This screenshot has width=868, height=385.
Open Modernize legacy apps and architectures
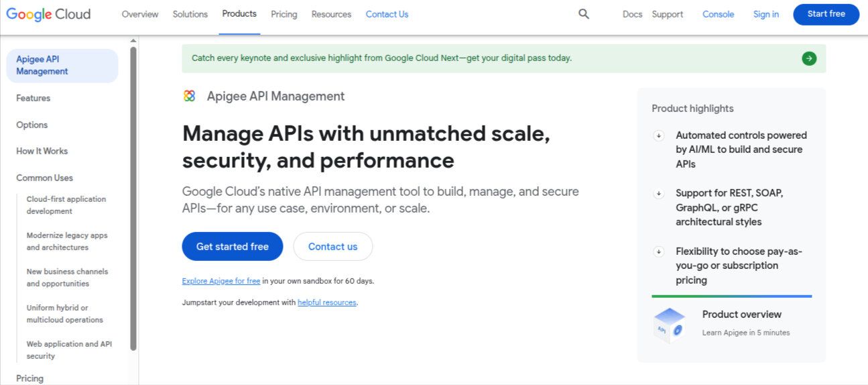(67, 241)
